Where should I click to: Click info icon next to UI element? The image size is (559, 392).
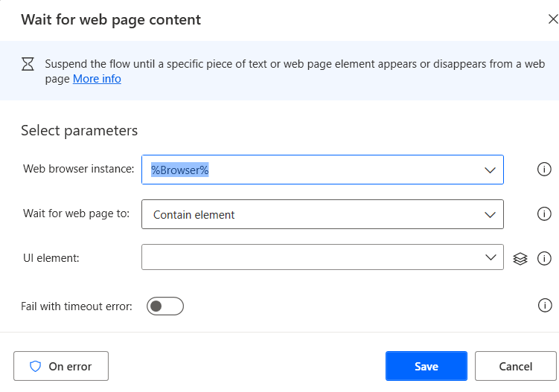coord(544,258)
